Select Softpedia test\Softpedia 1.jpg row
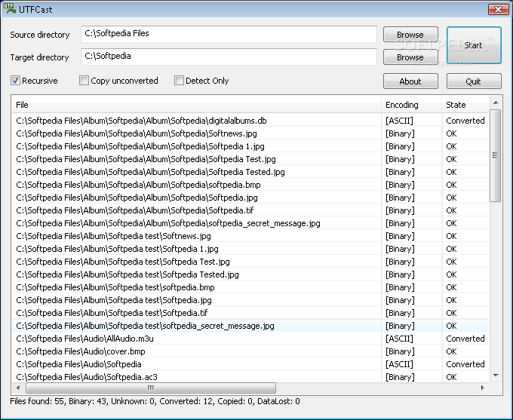The height and width of the screenshot is (420, 513). [x=250, y=249]
